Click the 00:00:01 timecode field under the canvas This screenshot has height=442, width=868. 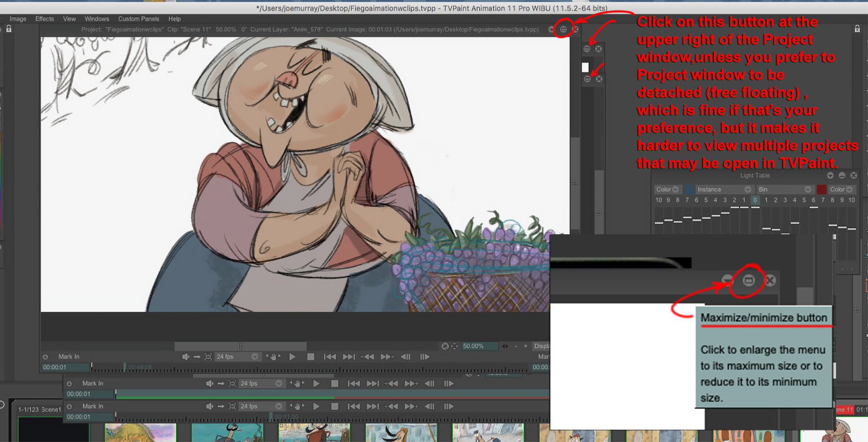point(65,367)
